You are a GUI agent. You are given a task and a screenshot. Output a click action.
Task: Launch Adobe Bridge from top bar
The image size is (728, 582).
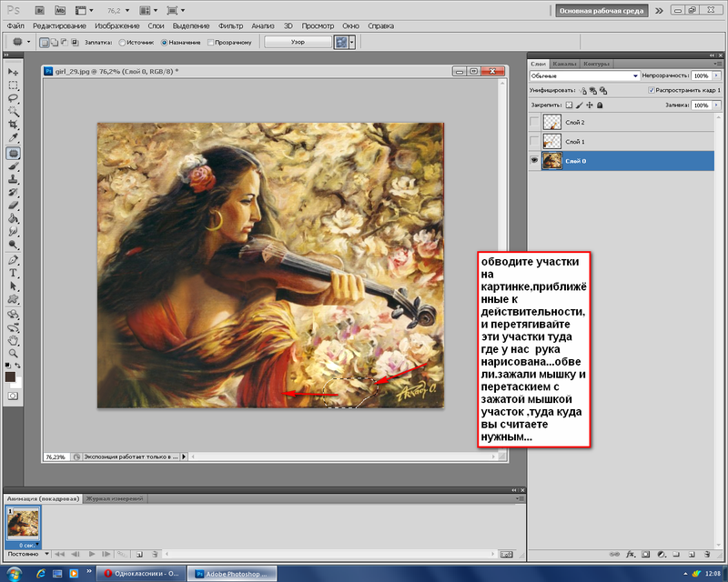click(39, 10)
